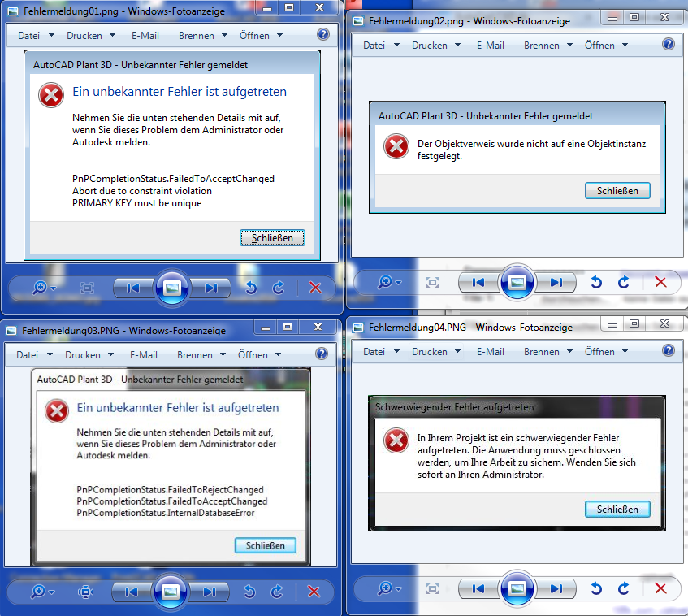The height and width of the screenshot is (616, 688).
Task: Delete image in Fehlermeldung01 viewer
Action: (x=315, y=288)
